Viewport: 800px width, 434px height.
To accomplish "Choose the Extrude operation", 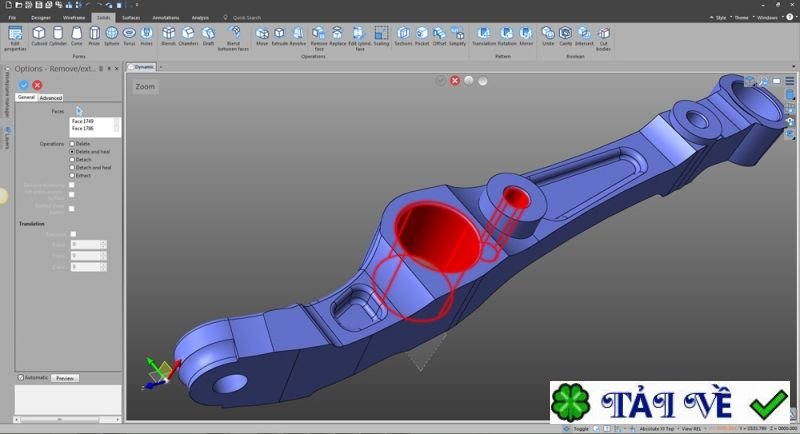I will [280, 36].
